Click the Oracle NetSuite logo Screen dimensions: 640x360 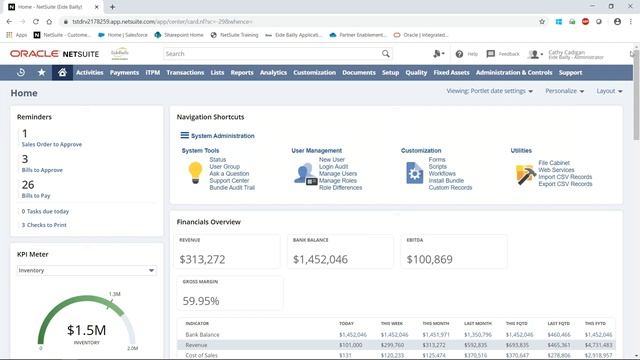(55, 54)
